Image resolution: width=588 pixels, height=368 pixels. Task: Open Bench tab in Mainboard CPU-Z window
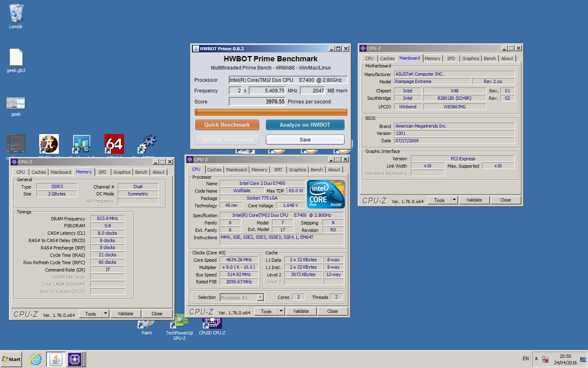pos(490,58)
